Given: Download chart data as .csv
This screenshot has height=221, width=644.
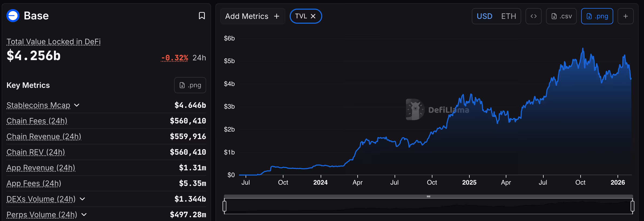Looking at the screenshot, I should tap(561, 16).
